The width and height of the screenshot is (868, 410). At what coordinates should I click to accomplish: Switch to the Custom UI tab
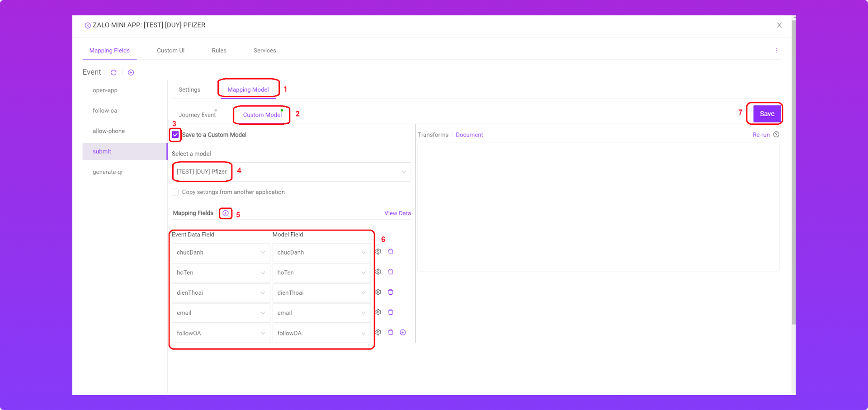(170, 51)
